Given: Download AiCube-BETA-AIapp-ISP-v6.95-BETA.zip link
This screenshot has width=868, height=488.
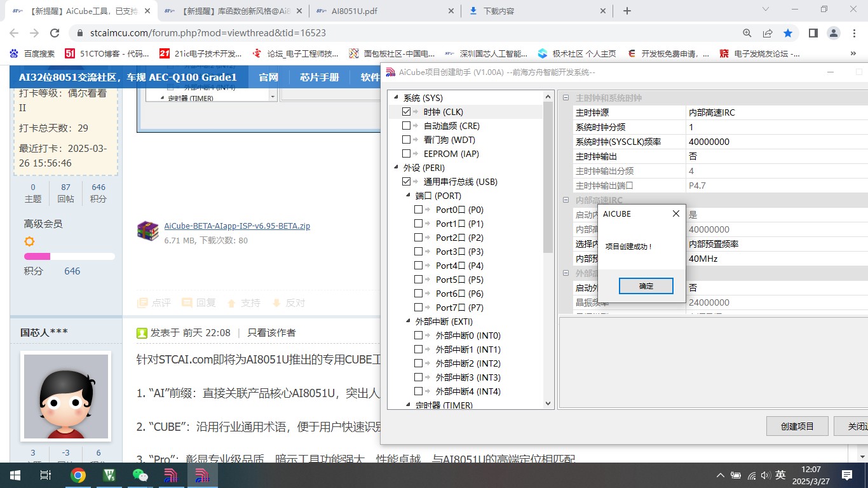Looking at the screenshot, I should [237, 226].
